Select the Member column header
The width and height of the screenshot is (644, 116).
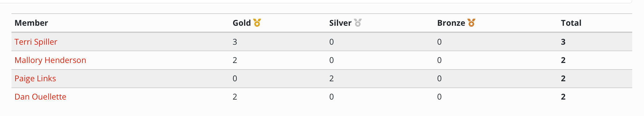[x=31, y=23]
